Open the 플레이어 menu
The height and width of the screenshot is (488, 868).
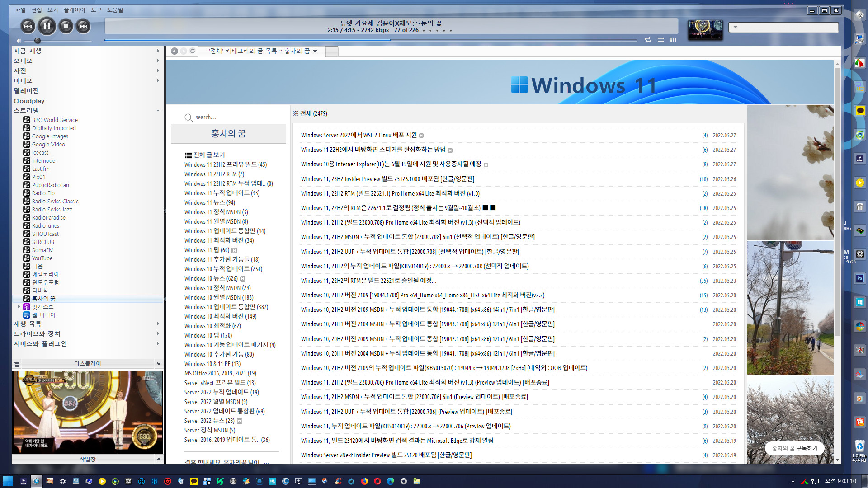[75, 10]
